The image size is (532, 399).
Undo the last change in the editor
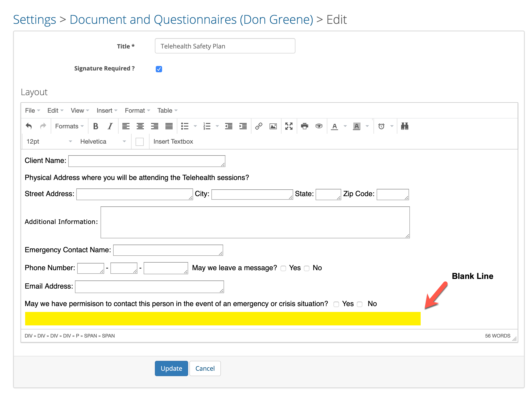29,126
